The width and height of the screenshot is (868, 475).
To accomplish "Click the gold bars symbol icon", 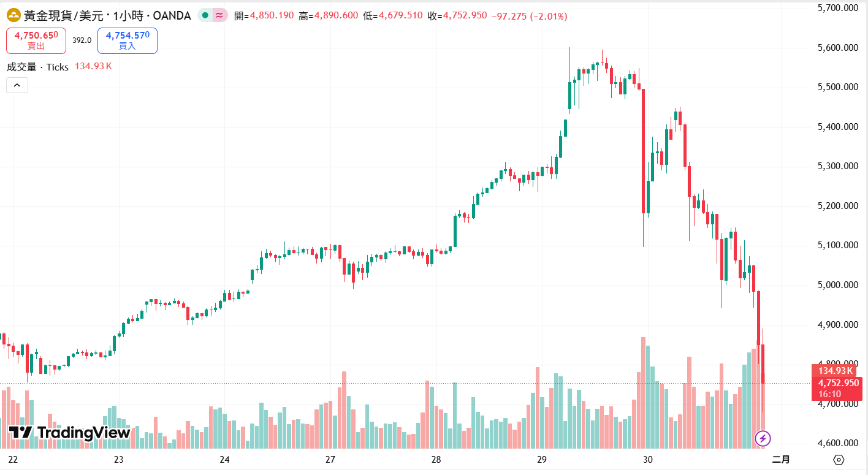I will (x=13, y=15).
